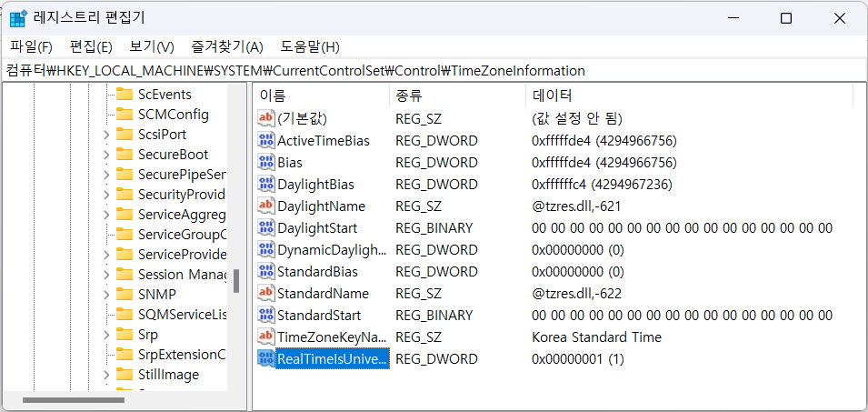This screenshot has height=412, width=868.
Task: Sort values by the 데이터 column header
Action: click(x=689, y=96)
